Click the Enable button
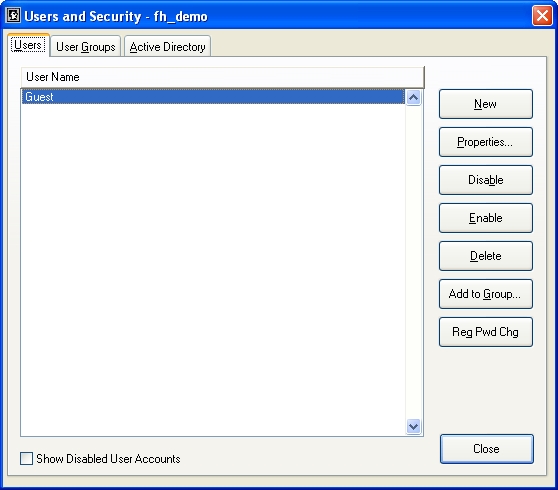Image resolution: width=558 pixels, height=490 pixels. 486,218
